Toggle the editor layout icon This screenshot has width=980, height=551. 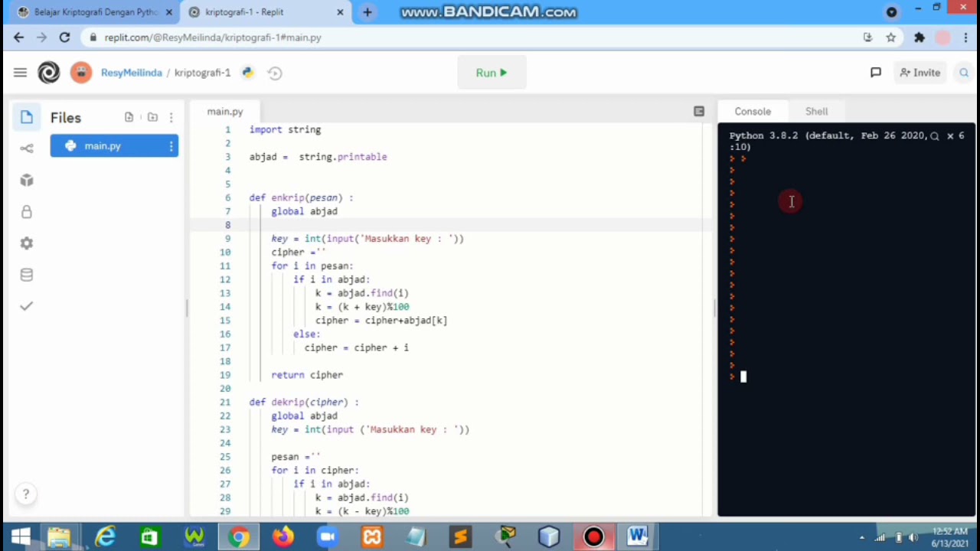point(699,112)
